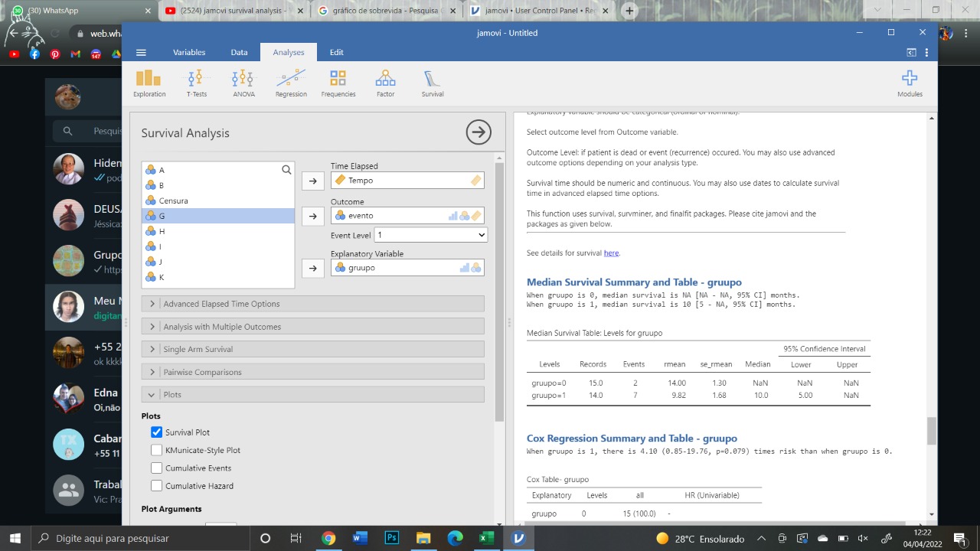980x551 pixels.
Task: Move variable to Time Elapsed arrow
Action: (312, 181)
